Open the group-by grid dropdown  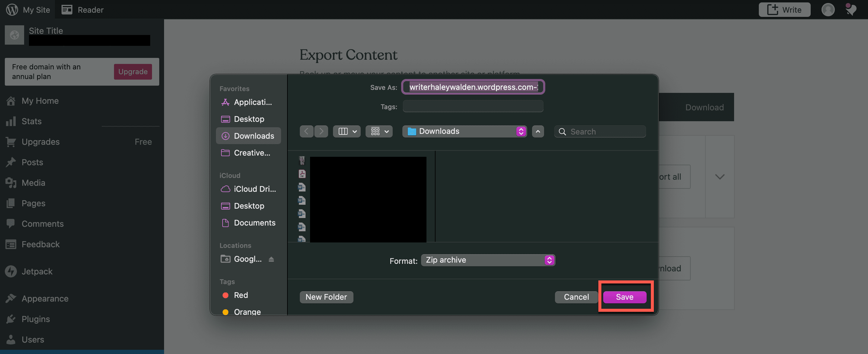tap(379, 131)
